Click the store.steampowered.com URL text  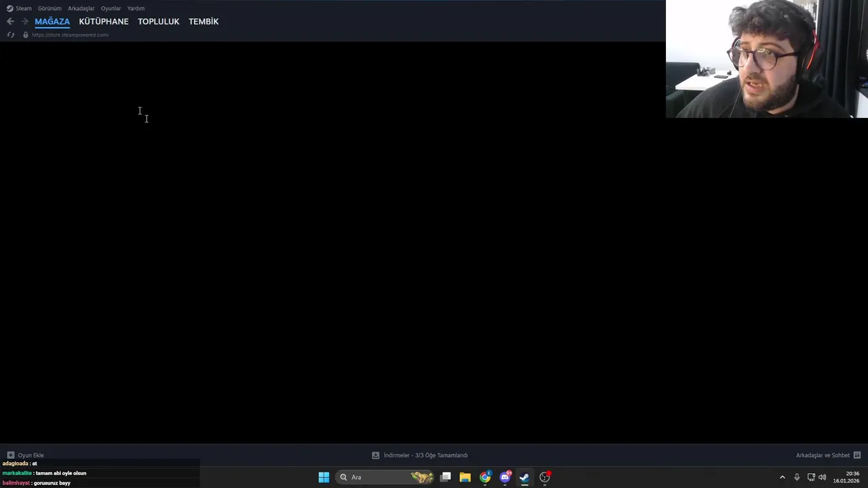click(x=70, y=35)
